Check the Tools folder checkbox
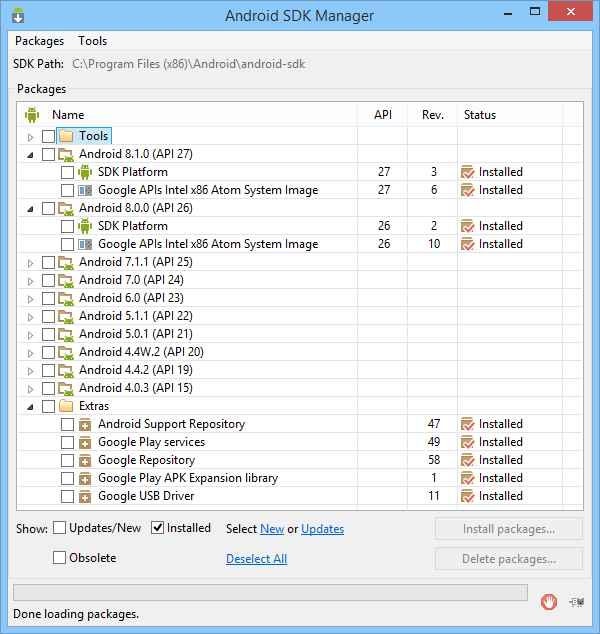Viewport: 600px width, 634px height. click(x=49, y=136)
